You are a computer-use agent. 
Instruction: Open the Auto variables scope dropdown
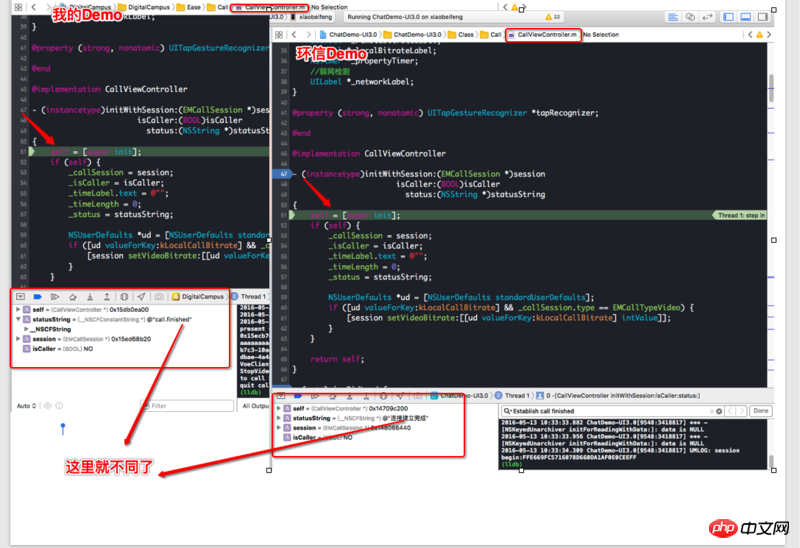click(x=28, y=406)
